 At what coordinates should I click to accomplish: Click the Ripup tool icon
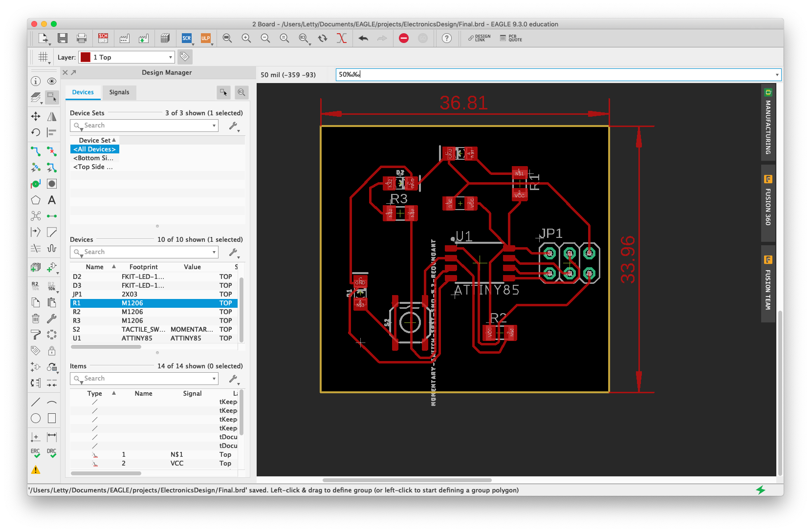coord(51,151)
